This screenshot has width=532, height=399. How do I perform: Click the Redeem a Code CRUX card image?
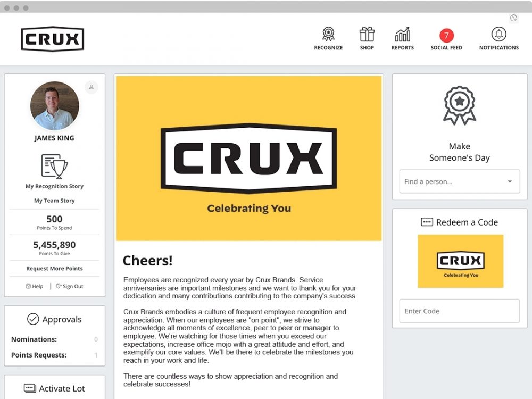coord(460,261)
